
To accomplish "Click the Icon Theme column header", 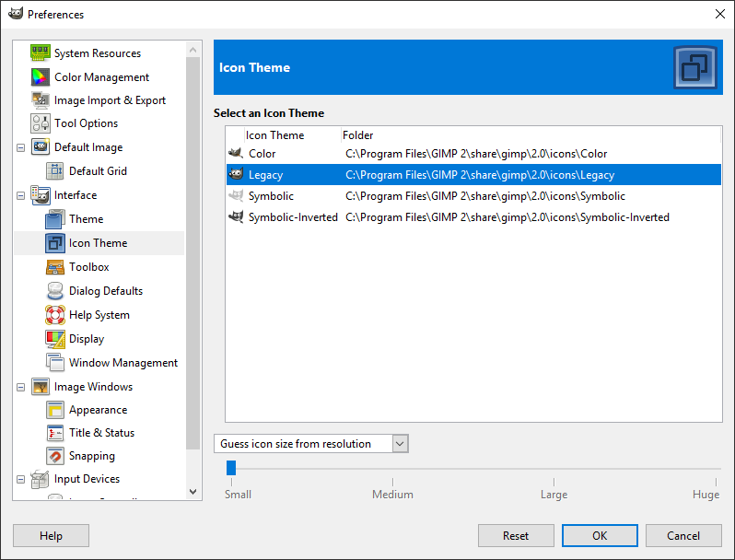I will [274, 135].
